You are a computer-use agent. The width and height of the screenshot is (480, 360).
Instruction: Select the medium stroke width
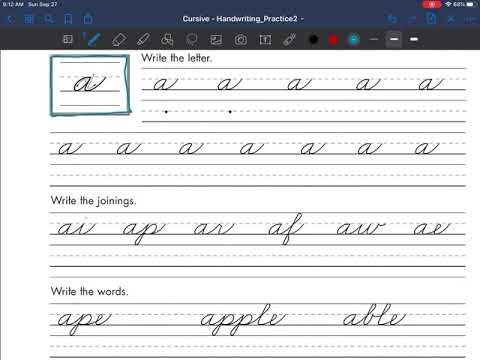tap(394, 39)
